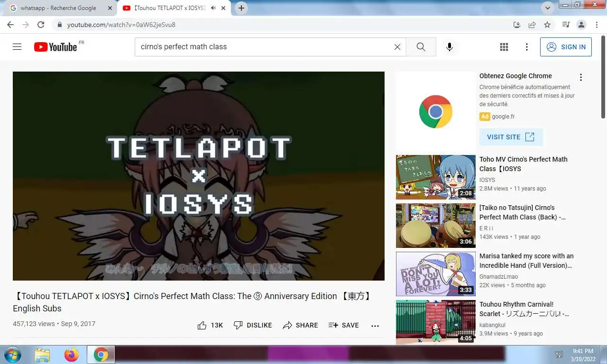Go forward in Chrome
This screenshot has width=607, height=364.
pos(26,25)
